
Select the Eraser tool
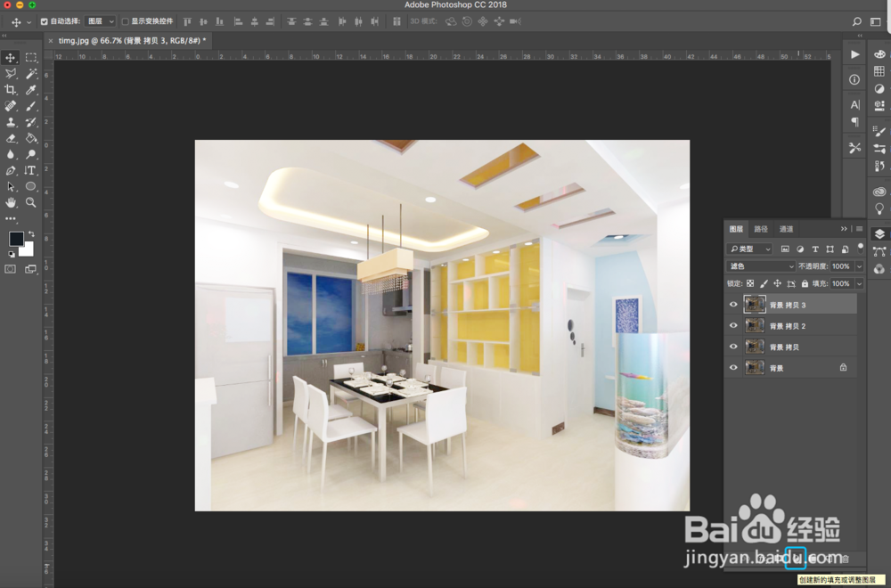click(x=10, y=138)
